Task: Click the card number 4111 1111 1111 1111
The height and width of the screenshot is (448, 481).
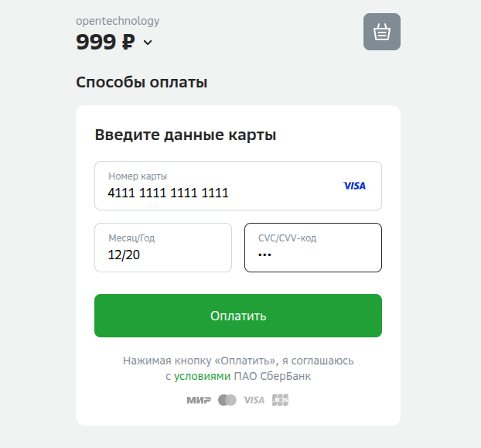Action: click(168, 193)
